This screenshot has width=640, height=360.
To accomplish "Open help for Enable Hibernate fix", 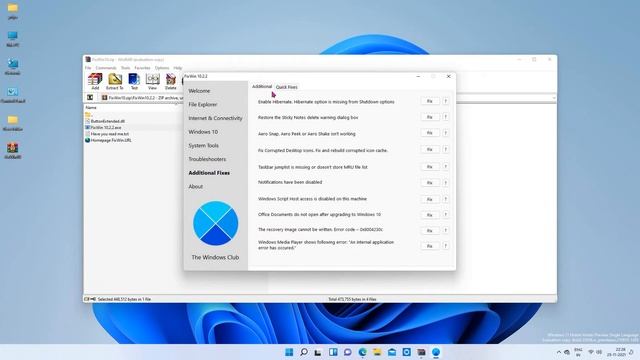I will click(445, 101).
